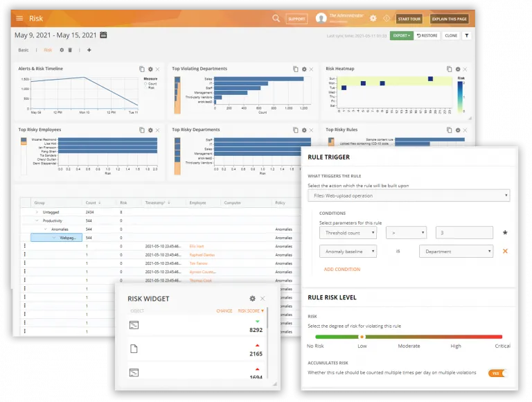This screenshot has height=402, width=532.
Task: Open Top Risky Employees widget settings
Action: (x=150, y=130)
